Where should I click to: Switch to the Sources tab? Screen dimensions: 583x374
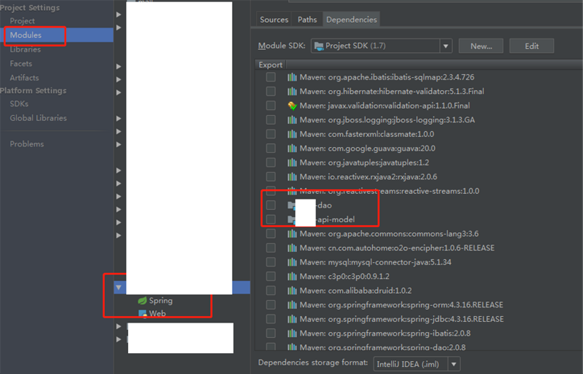[274, 20]
